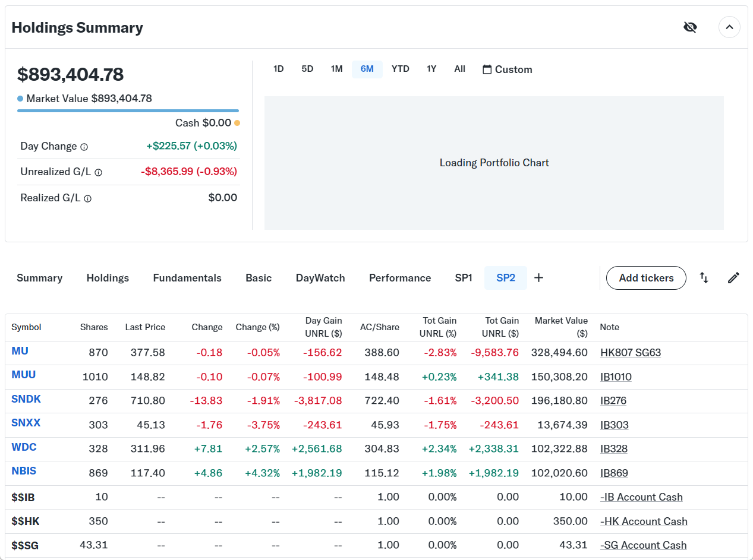The height and width of the screenshot is (560, 753).
Task: Click the pencil edit icon
Action: click(x=733, y=278)
